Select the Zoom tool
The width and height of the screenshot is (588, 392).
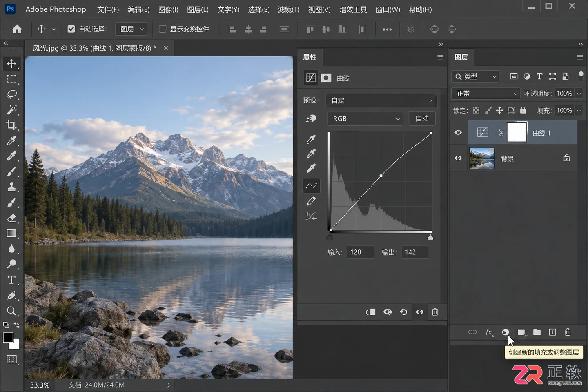point(11,311)
